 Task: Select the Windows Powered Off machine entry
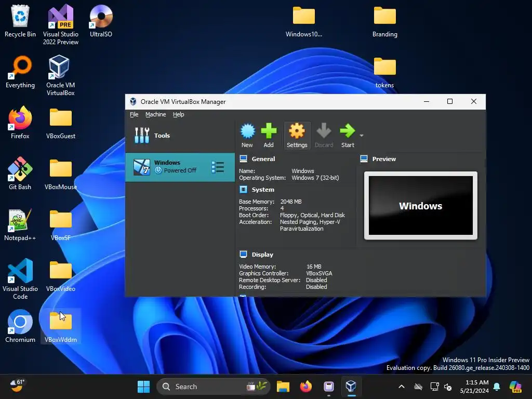pyautogui.click(x=180, y=167)
